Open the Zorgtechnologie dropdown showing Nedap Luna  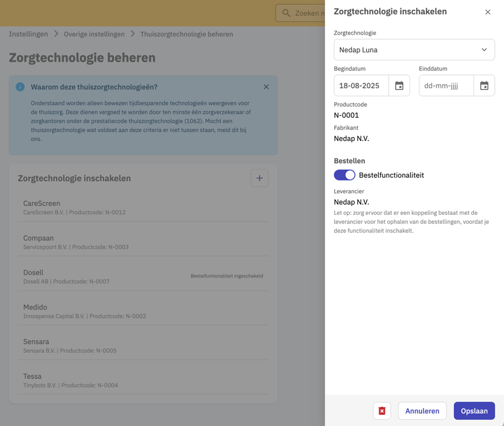(414, 50)
